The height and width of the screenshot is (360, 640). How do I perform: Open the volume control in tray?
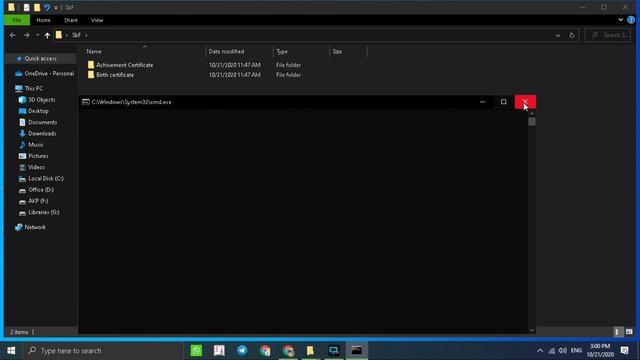click(x=562, y=351)
